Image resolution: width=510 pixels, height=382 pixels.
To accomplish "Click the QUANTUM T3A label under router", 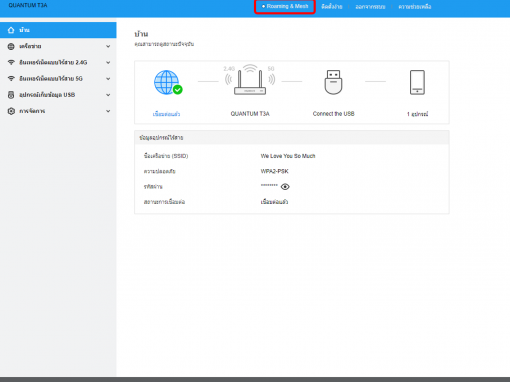I will (250, 114).
